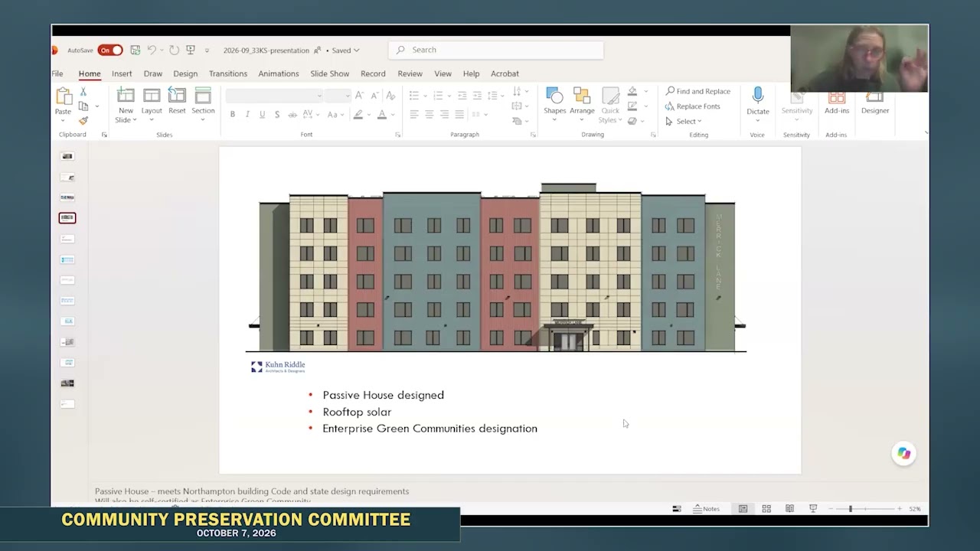Toggle the Notes pane button
Viewport: 980px width, 551px height.
coord(707,509)
